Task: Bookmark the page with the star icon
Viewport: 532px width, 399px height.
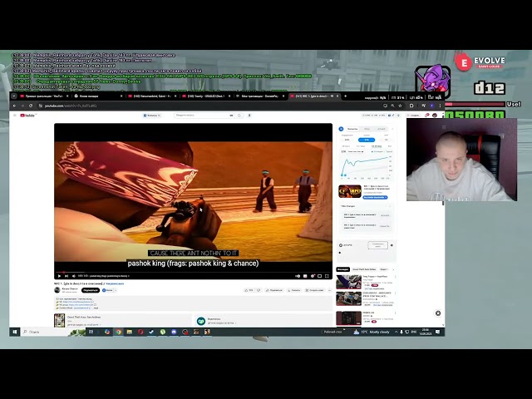Action: pyautogui.click(x=400, y=106)
